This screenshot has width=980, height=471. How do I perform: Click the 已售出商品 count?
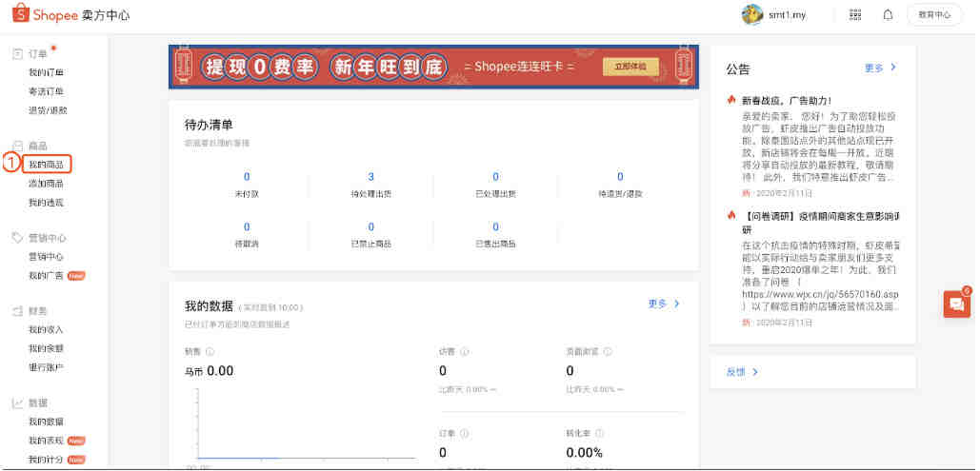pyautogui.click(x=495, y=226)
